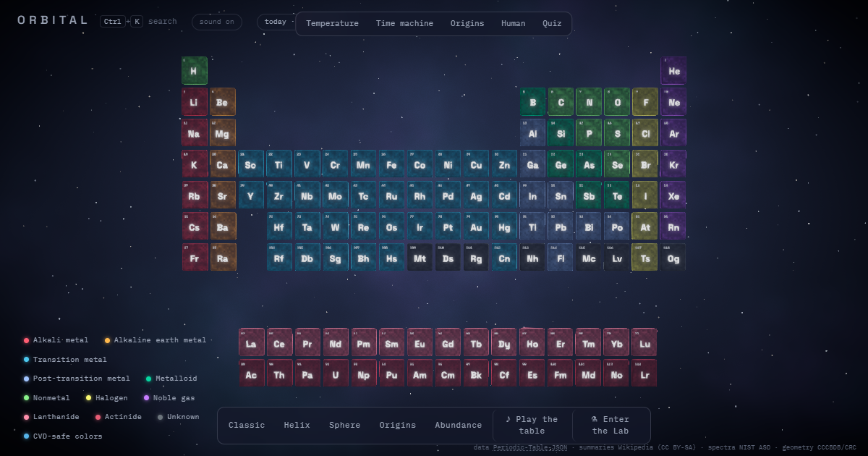
Task: Open the Temperature mode
Action: [332, 23]
